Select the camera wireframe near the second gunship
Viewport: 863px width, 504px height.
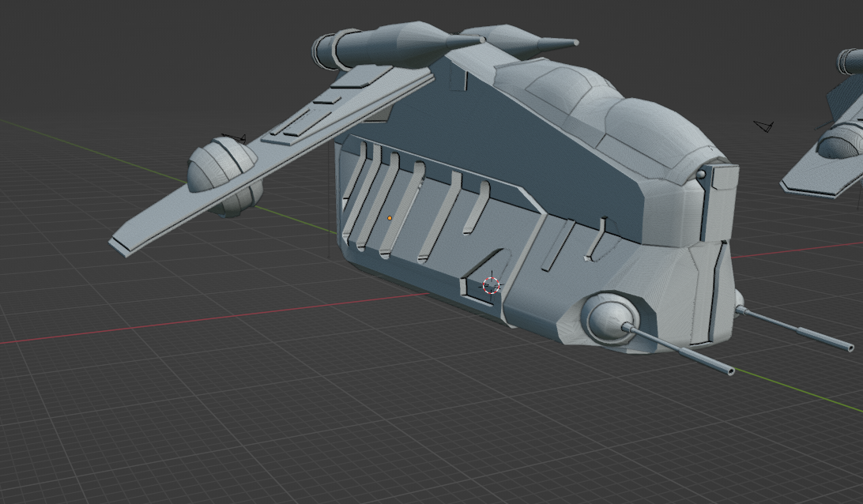pos(763,126)
